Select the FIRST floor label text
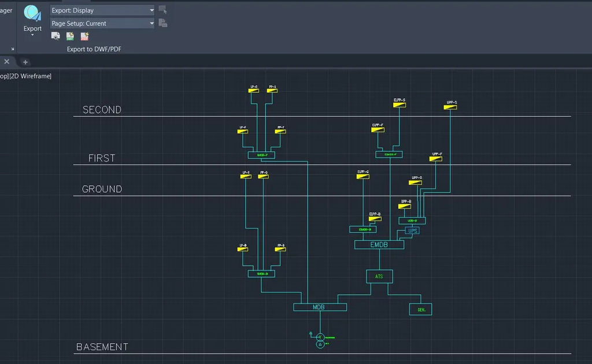 coord(102,158)
